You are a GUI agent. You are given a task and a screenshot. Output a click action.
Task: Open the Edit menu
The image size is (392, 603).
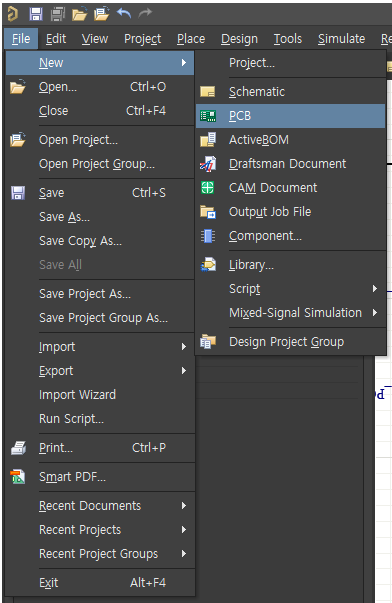pos(56,39)
